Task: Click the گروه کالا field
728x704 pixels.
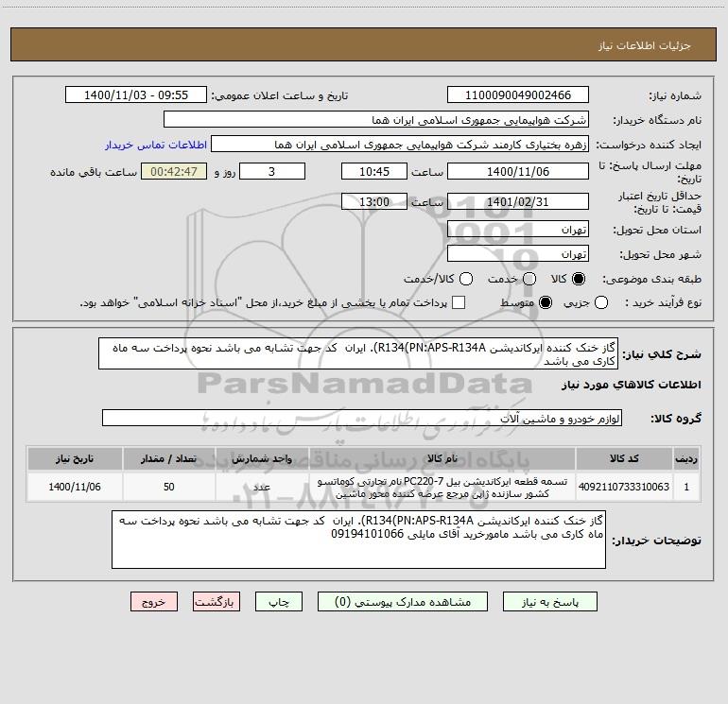Action: pyautogui.click(x=362, y=418)
